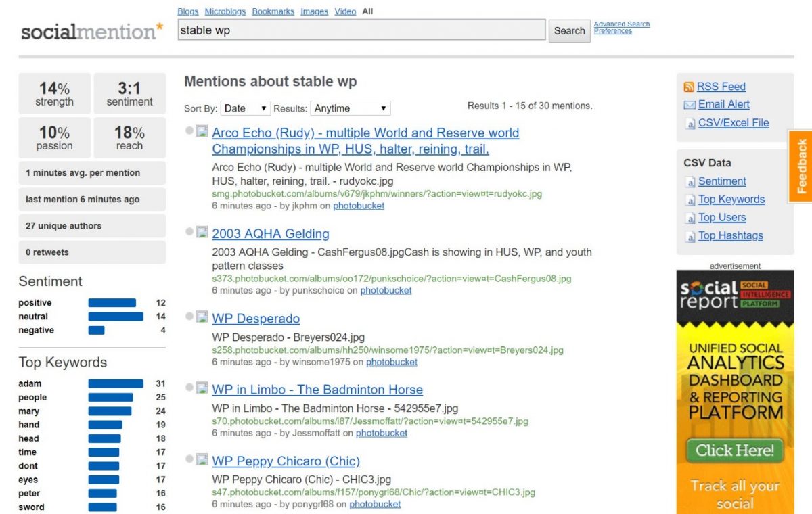Click photobucket link under punkschoice's mention
This screenshot has width=812, height=514.
(386, 290)
